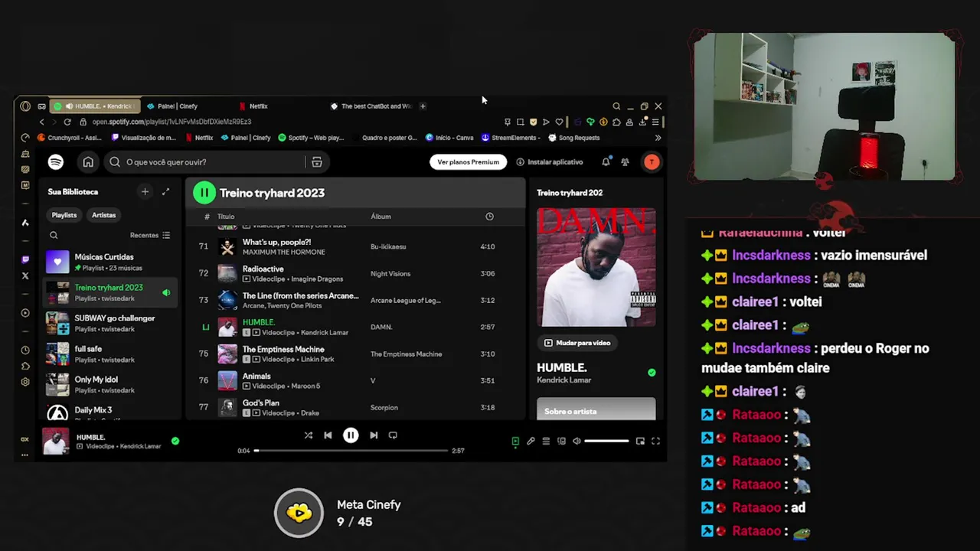Pause the Treino tryhard 2023 playlist header
The width and height of the screenshot is (980, 551).
point(204,193)
